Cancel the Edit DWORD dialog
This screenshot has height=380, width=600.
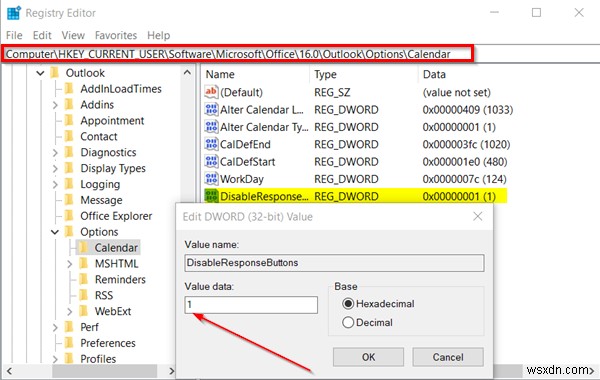(448, 357)
